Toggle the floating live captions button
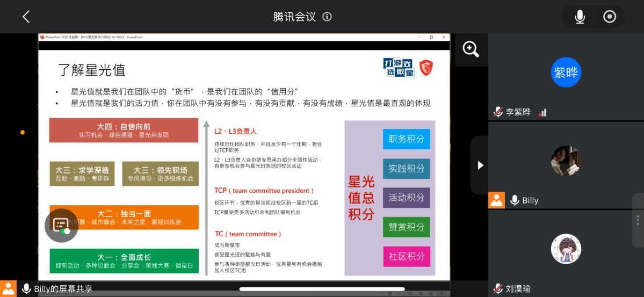 [61, 225]
